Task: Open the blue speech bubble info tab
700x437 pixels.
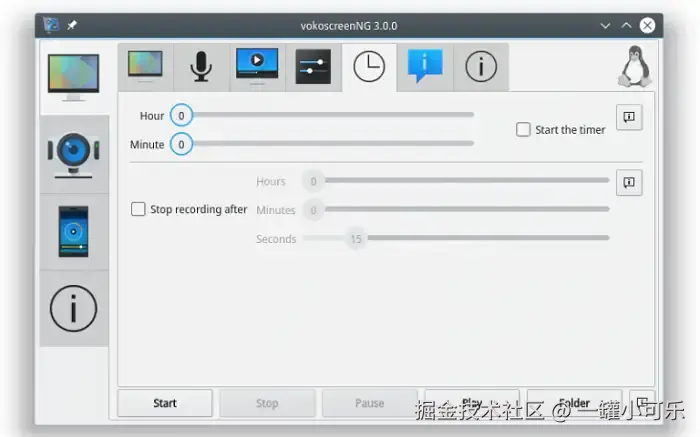Action: 425,67
